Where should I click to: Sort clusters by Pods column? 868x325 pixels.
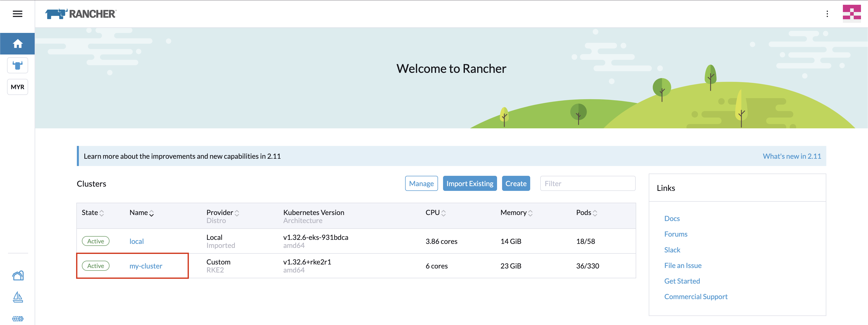(x=587, y=212)
